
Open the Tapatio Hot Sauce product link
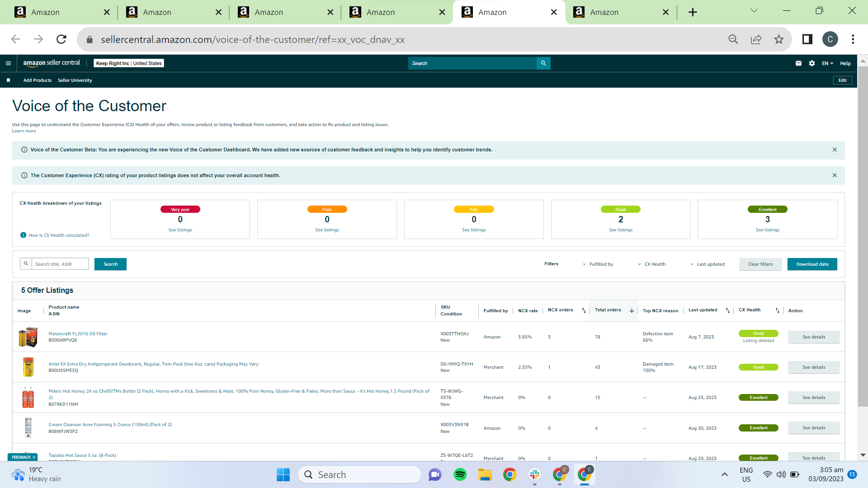(82, 455)
